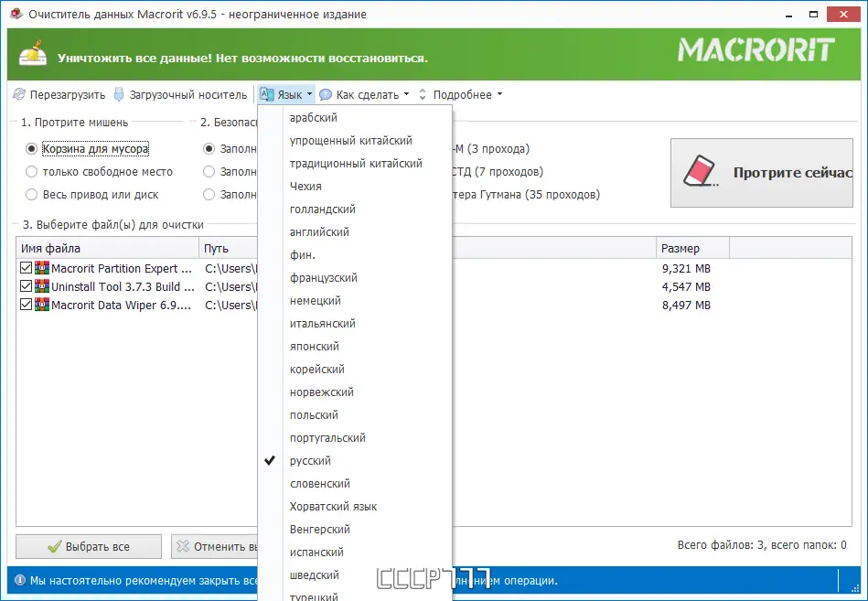The image size is (868, 601).
Task: Choose шведский language entry
Action: [x=355, y=575]
